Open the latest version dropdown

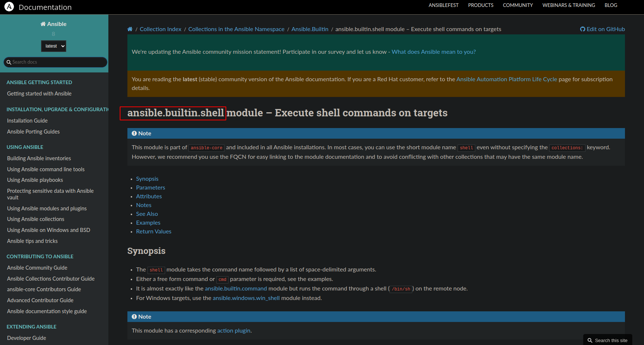53,46
